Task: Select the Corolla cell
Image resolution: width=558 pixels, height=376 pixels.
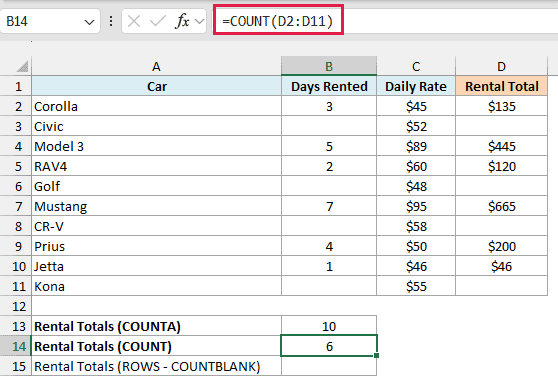Action: click(156, 106)
